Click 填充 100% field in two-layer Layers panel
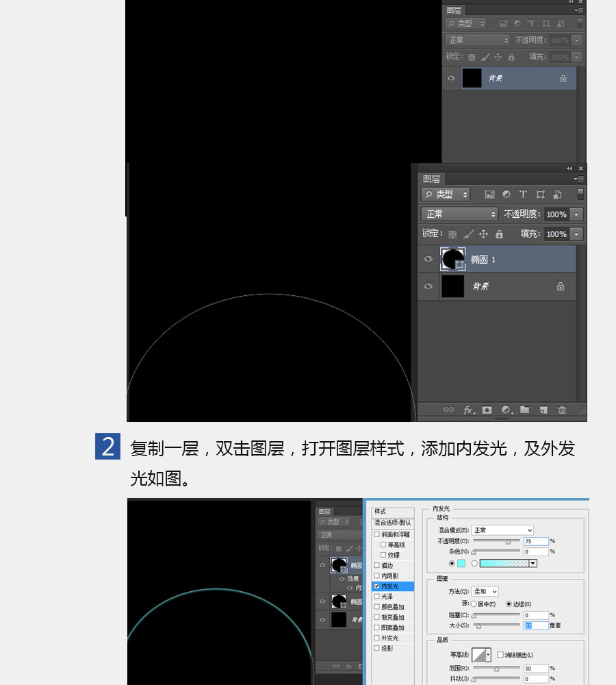The image size is (616, 685). click(x=558, y=234)
